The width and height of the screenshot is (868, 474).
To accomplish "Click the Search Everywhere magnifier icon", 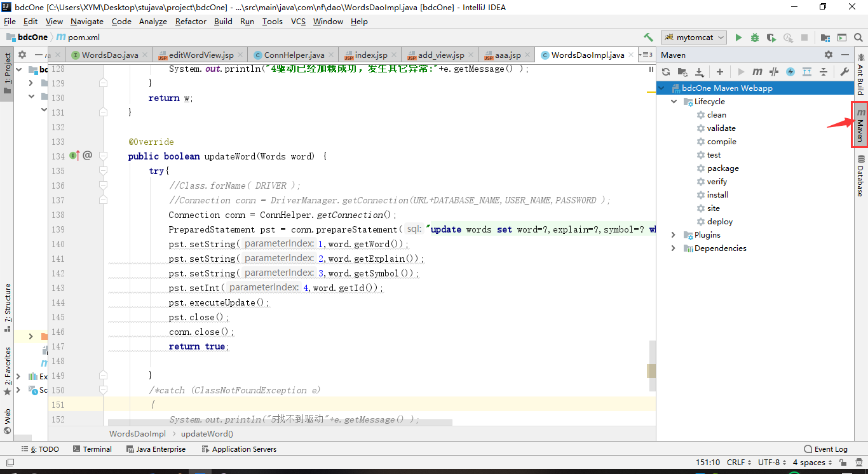I will (x=858, y=37).
